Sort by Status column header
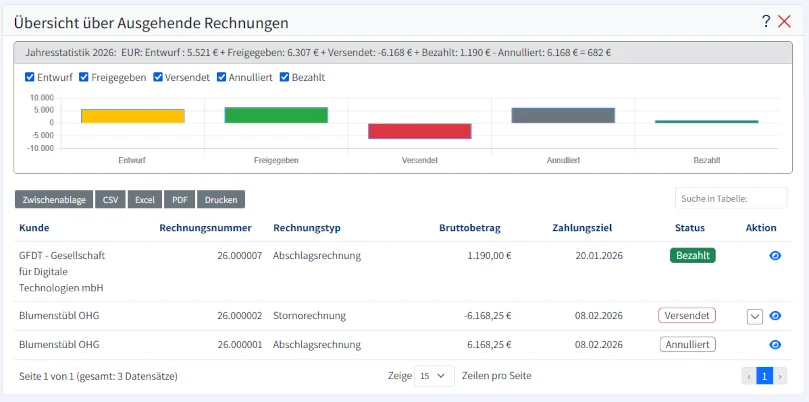809x402 pixels. click(x=690, y=228)
